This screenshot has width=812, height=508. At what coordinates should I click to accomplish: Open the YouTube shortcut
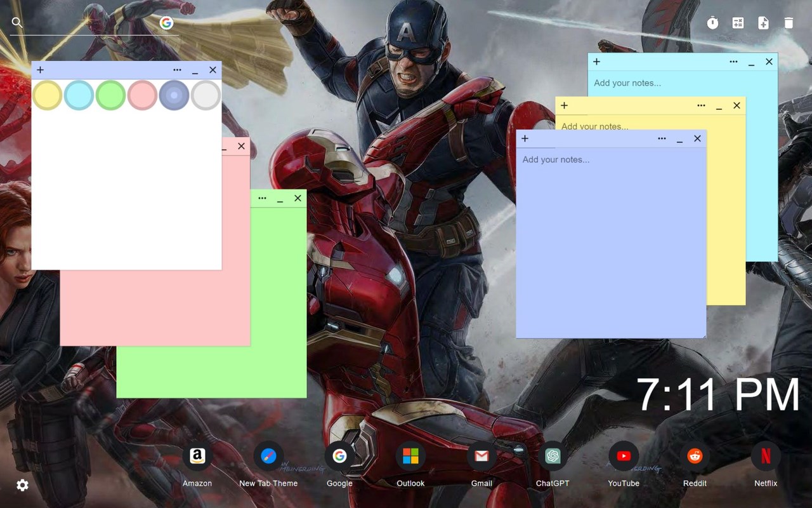pos(624,465)
